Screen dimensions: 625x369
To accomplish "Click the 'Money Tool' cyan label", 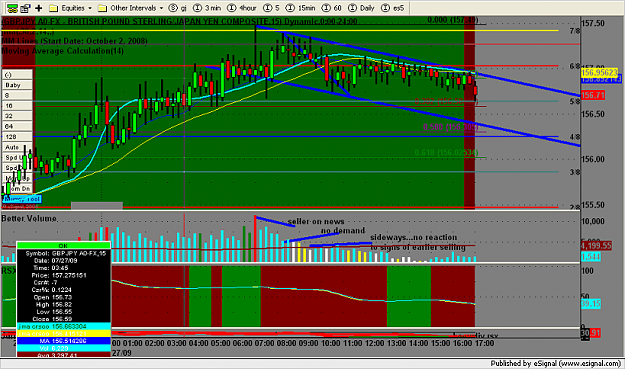I will point(22,199).
